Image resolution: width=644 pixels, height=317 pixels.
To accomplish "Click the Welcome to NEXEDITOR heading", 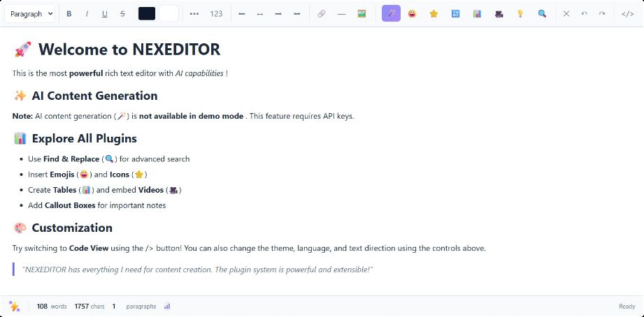I will [117, 49].
